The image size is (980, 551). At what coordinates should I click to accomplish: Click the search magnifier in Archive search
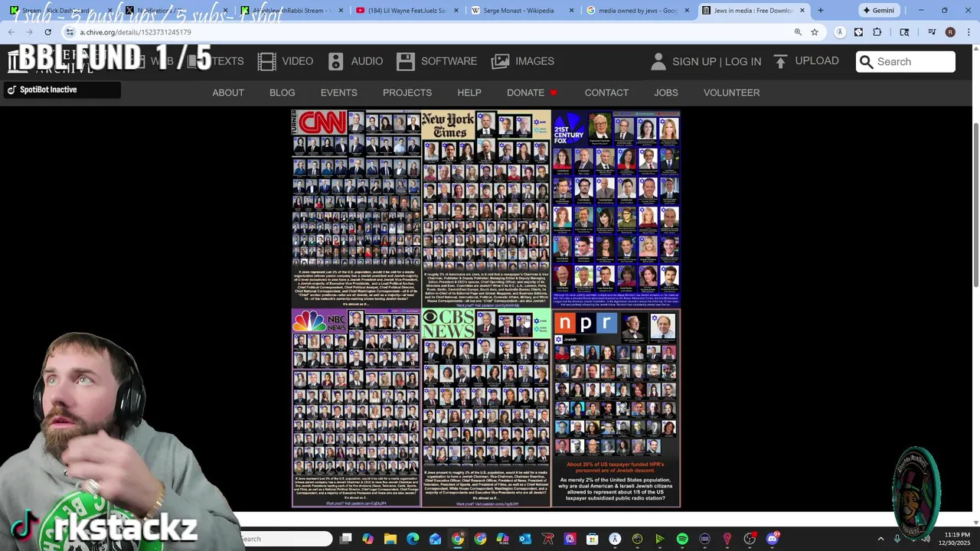click(x=866, y=62)
